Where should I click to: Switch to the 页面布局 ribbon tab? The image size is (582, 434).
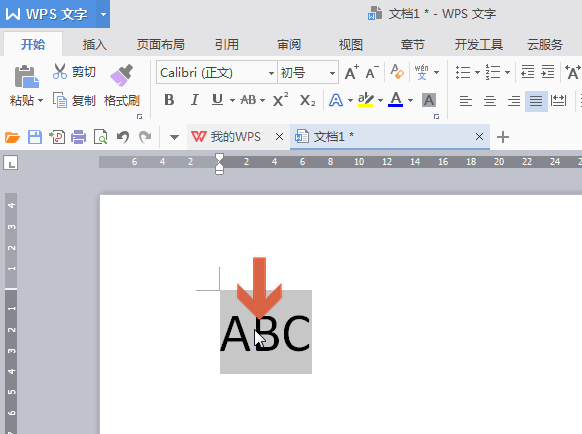160,45
